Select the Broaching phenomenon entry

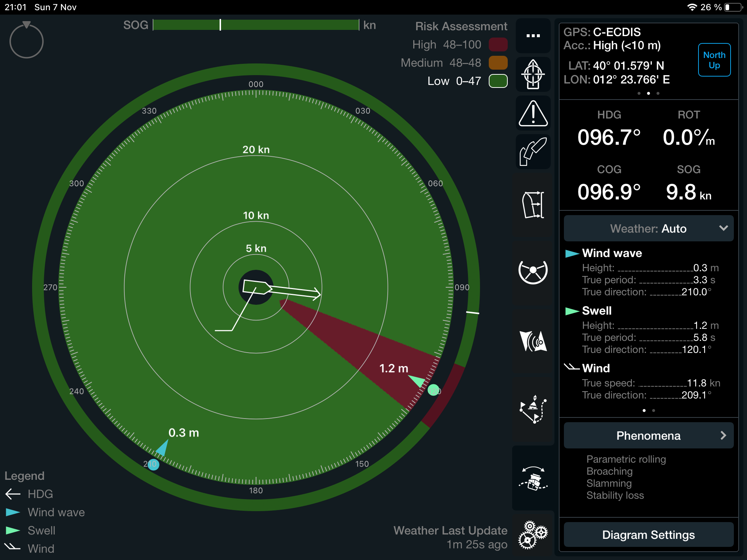click(x=609, y=471)
